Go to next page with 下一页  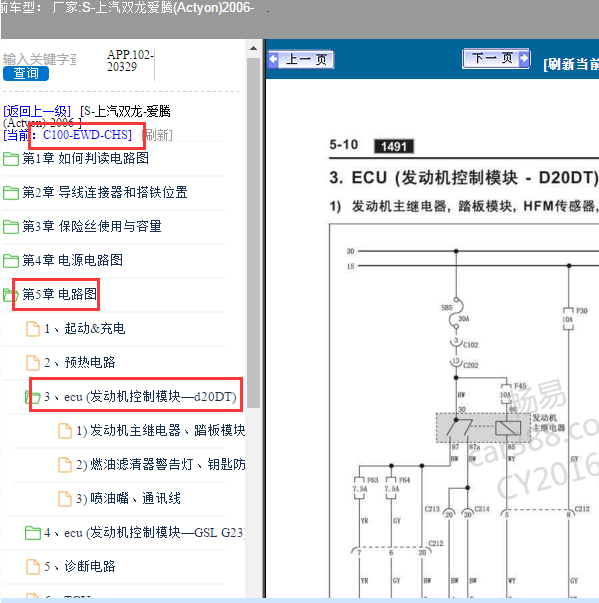[x=496, y=58]
